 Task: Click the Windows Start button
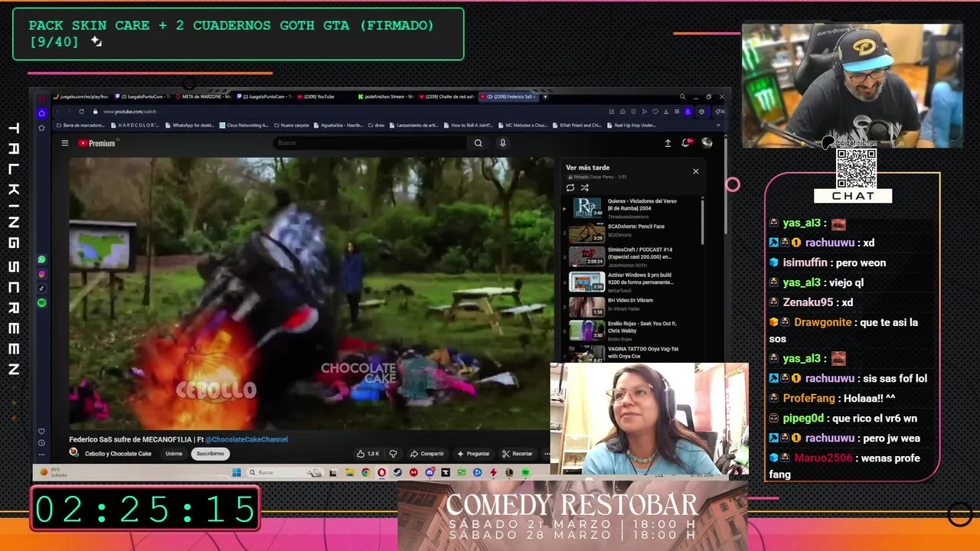237,473
